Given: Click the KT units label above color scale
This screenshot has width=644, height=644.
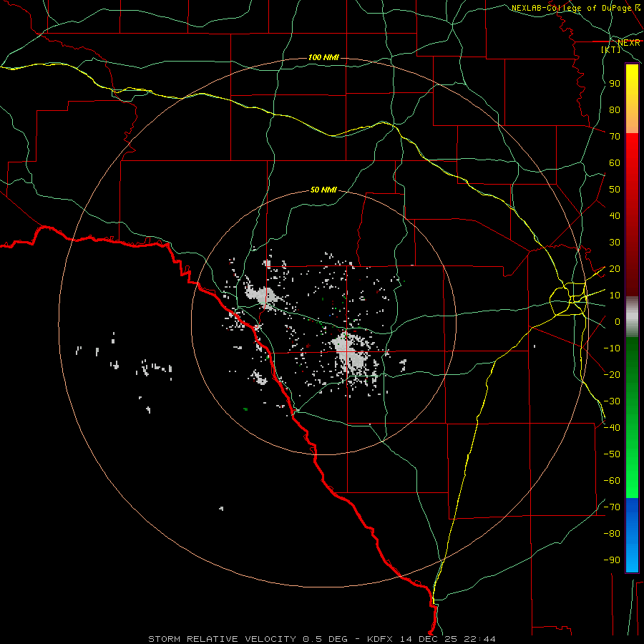Looking at the screenshot, I should coord(611,49).
